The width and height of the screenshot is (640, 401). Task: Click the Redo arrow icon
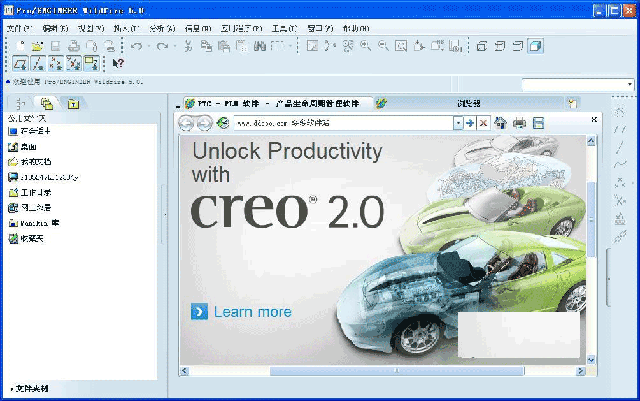[162, 46]
